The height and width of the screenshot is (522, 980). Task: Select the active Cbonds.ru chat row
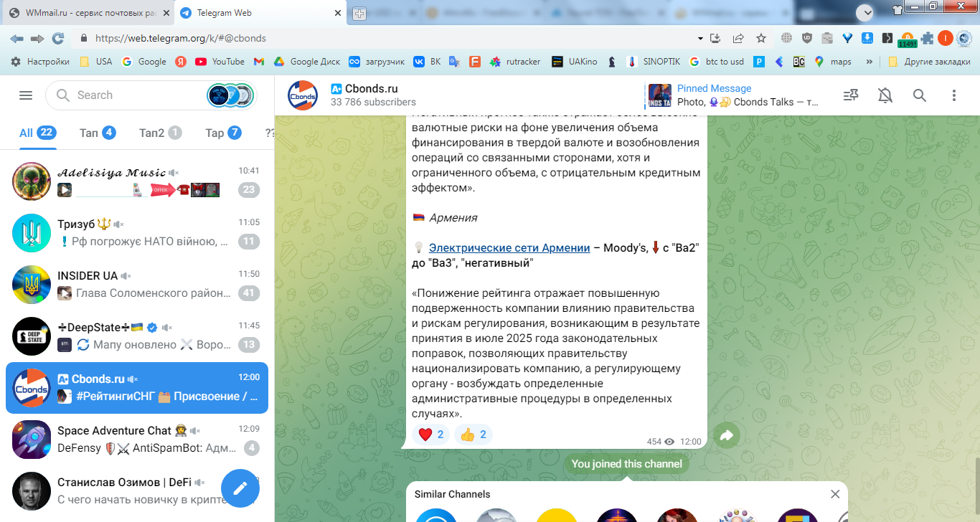(x=137, y=388)
